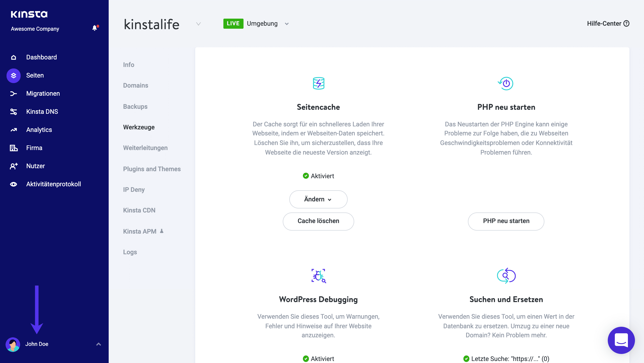644x363 pixels.
Task: Switch to the Kinsta CDN tab
Action: [x=139, y=210]
